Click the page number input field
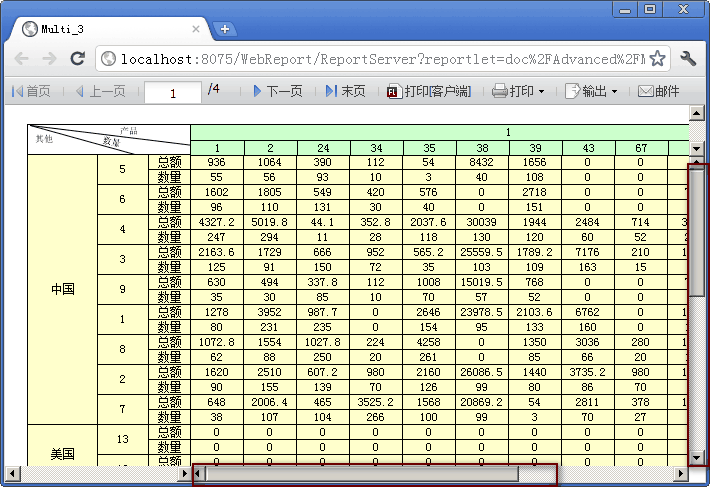 coord(173,93)
